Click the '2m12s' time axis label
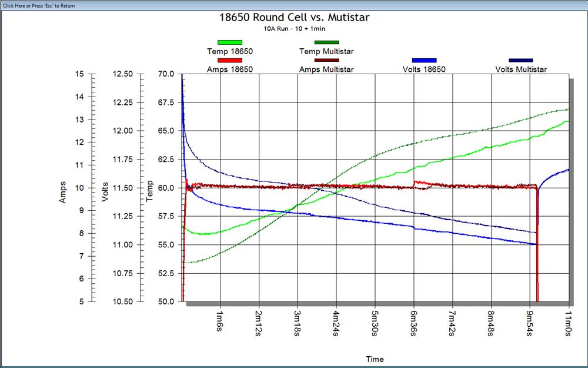The width and height of the screenshot is (588, 368). point(259,323)
